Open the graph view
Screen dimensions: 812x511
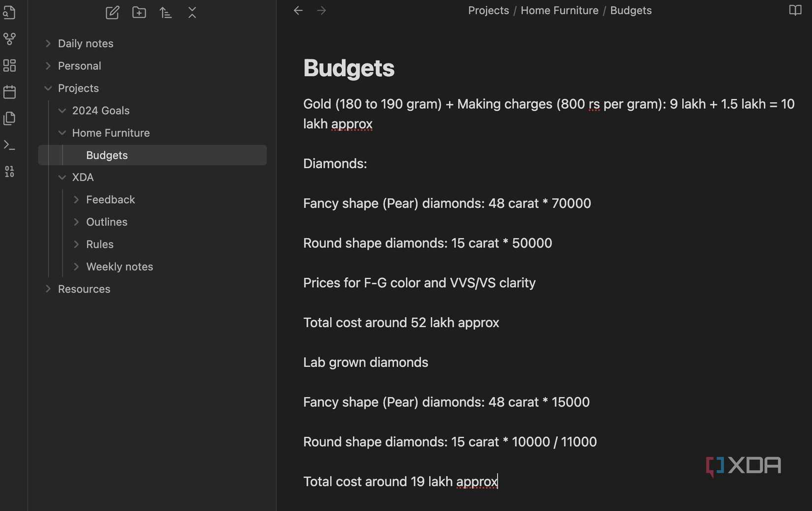click(x=9, y=39)
